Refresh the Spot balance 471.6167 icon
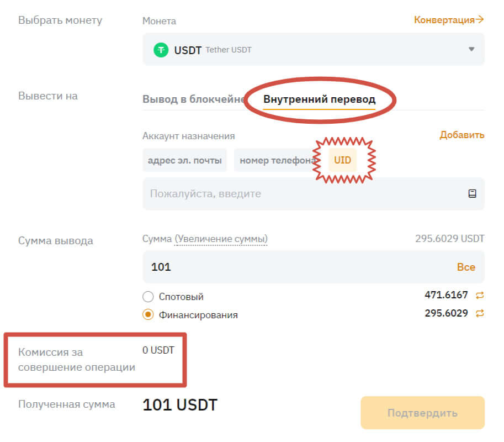The width and height of the screenshot is (504, 442). pos(480,295)
